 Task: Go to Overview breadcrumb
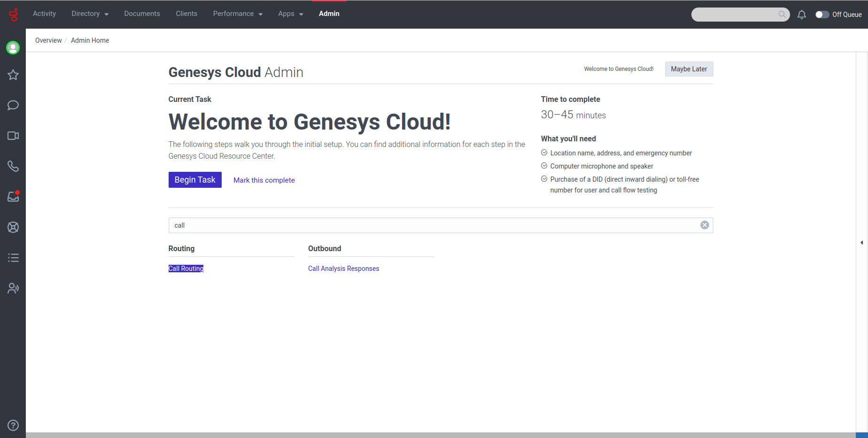pos(48,40)
